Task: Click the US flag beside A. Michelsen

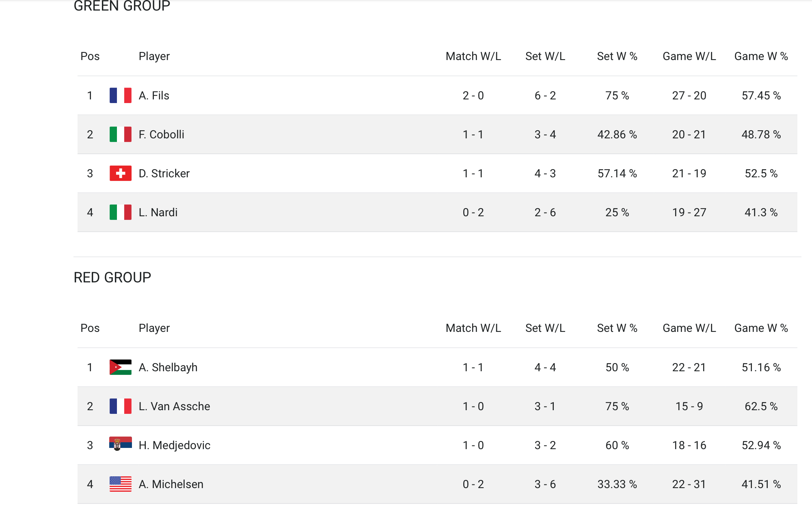Action: (x=120, y=484)
